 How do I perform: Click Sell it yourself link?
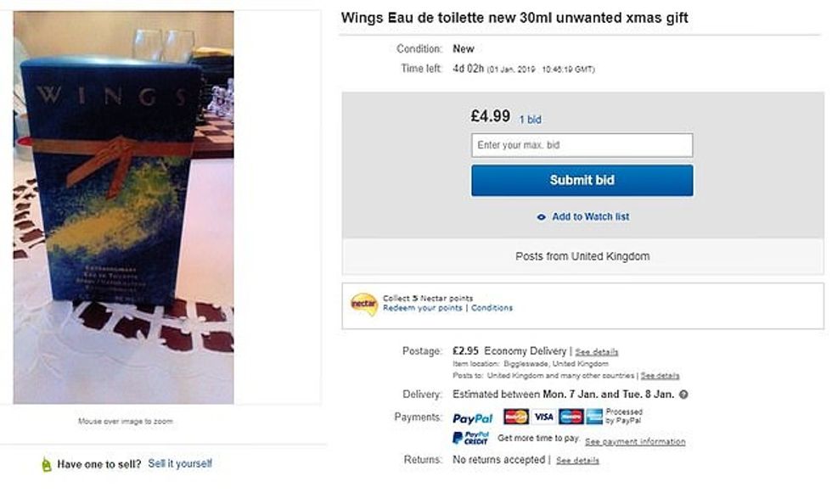point(180,464)
